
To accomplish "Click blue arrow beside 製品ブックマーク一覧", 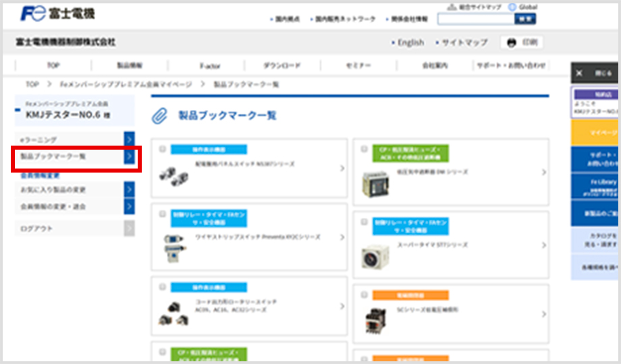I will click(x=129, y=156).
